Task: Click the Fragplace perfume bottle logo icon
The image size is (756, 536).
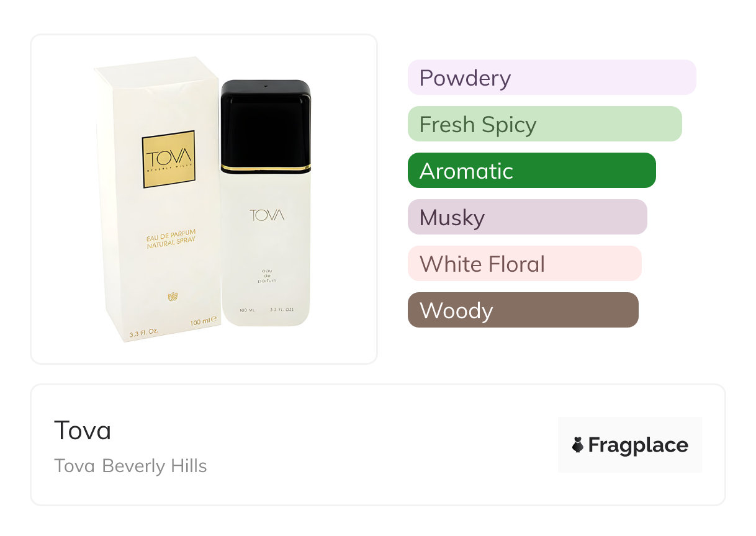Action: tap(578, 445)
